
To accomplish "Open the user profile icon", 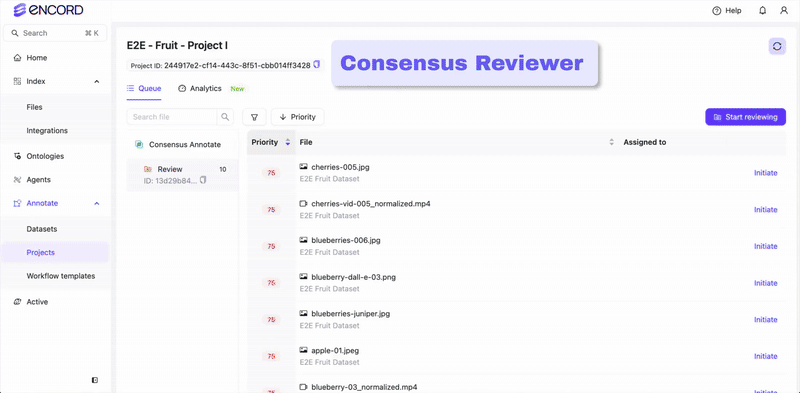I will tap(784, 10).
